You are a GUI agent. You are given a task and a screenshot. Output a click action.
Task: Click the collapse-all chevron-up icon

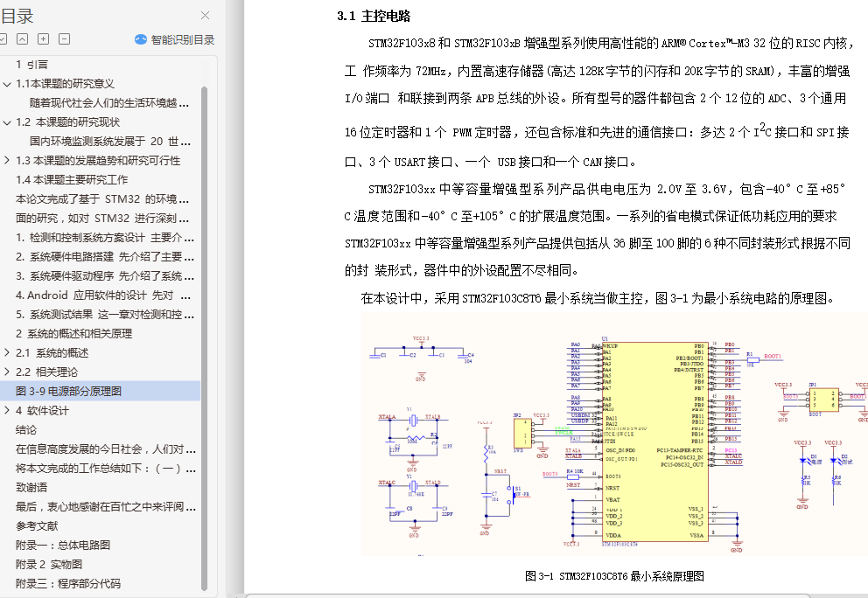(x=22, y=38)
